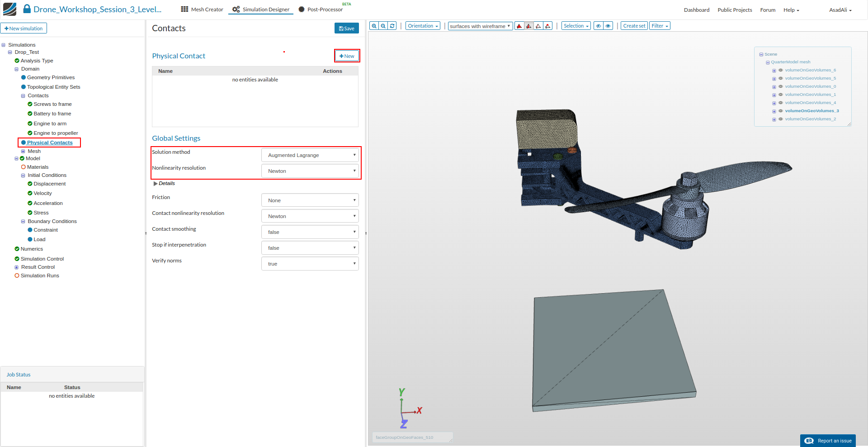Add a new Physical Contact
Screen dimensions: 868x447
(347, 56)
